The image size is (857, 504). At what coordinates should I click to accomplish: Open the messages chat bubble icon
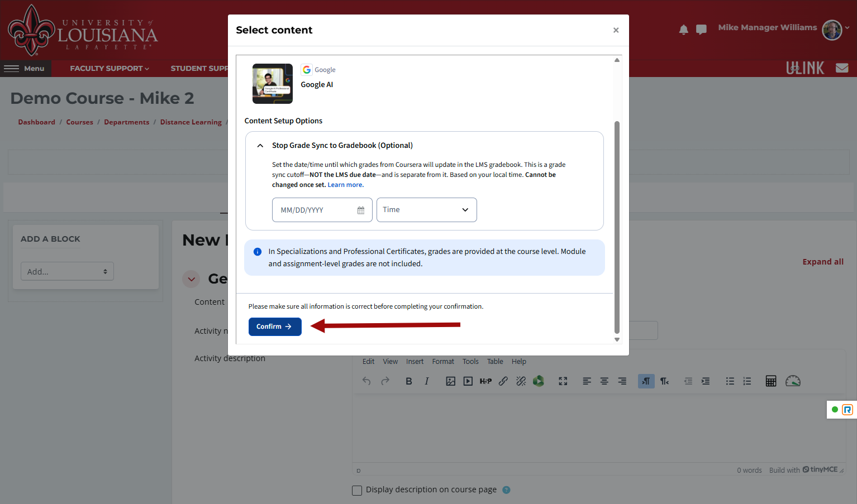pos(701,30)
